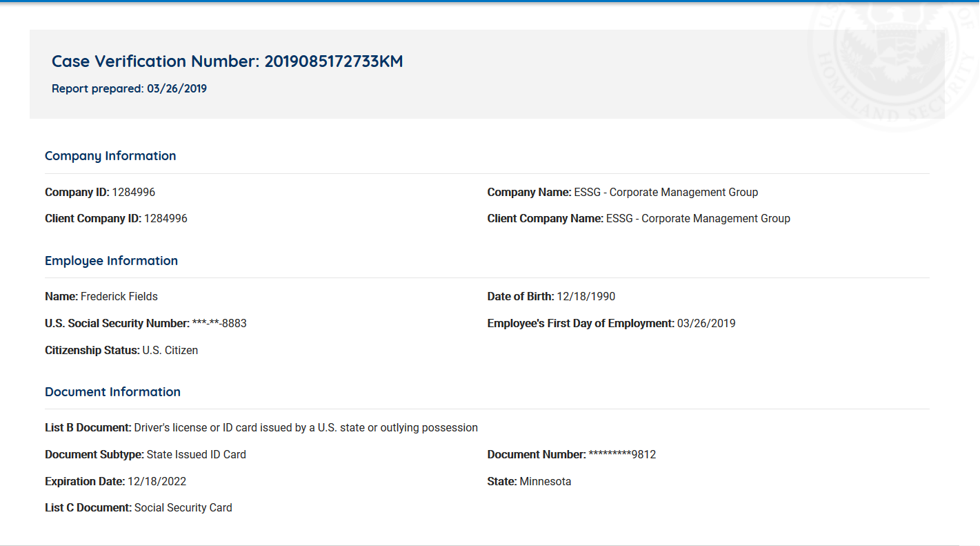Click the Case Verification Number heading

(227, 61)
